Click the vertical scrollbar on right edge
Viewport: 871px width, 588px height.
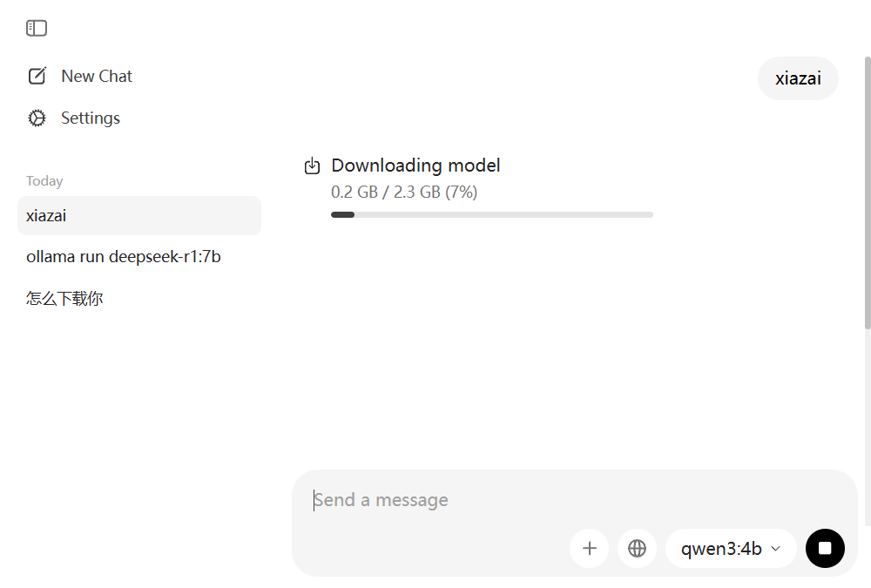tap(867, 192)
